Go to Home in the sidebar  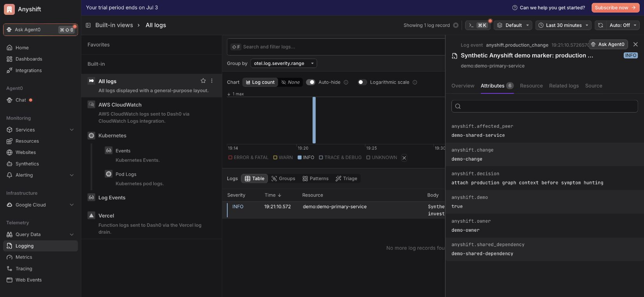(22, 48)
